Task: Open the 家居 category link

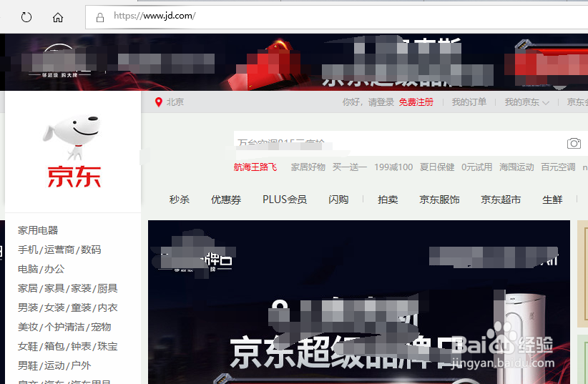Action: (x=27, y=288)
